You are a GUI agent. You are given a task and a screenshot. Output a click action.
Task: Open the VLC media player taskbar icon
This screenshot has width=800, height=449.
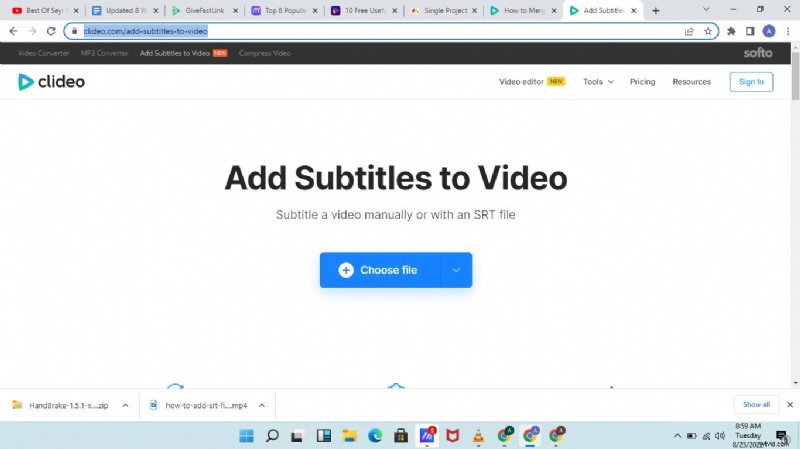point(478,436)
